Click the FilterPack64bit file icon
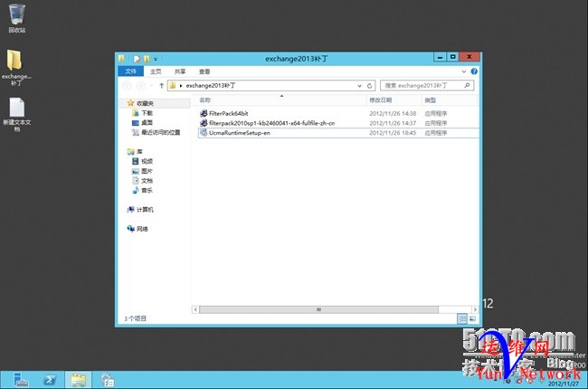588x389 pixels. [204, 113]
